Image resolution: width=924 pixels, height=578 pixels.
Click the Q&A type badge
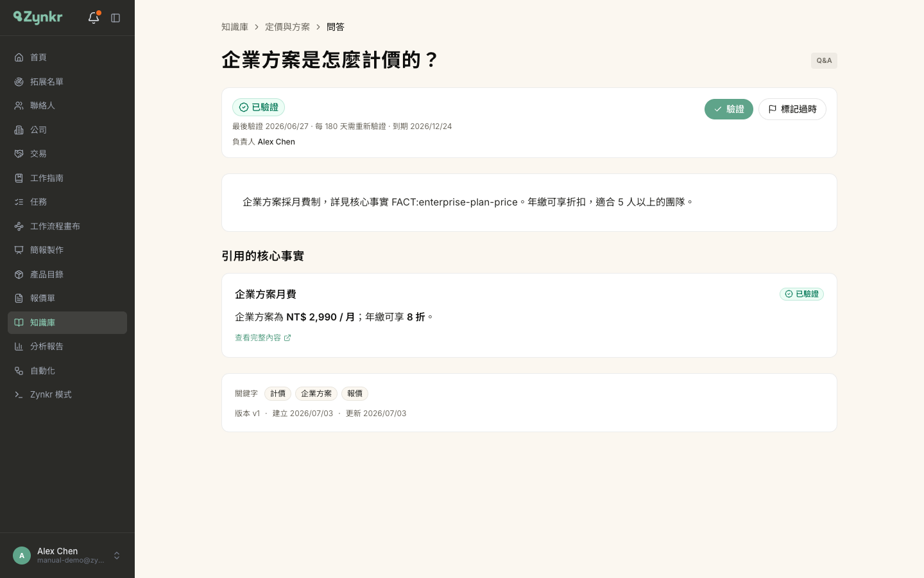click(824, 60)
